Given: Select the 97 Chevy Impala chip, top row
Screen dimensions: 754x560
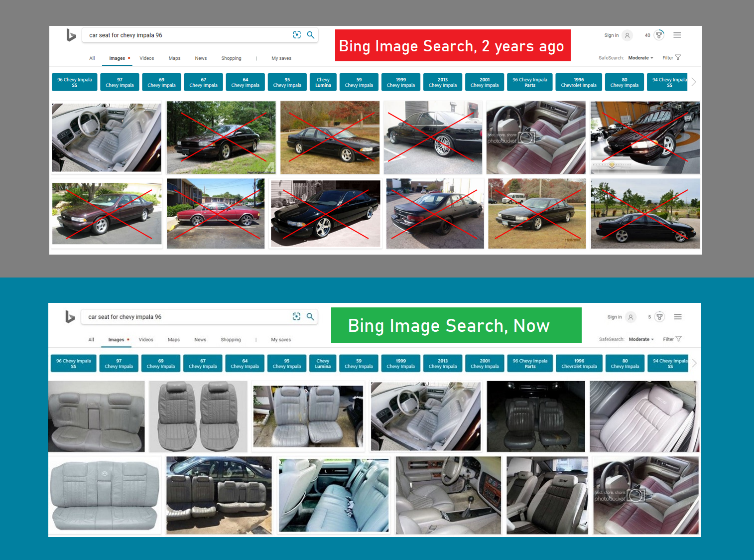Looking at the screenshot, I should [x=120, y=82].
